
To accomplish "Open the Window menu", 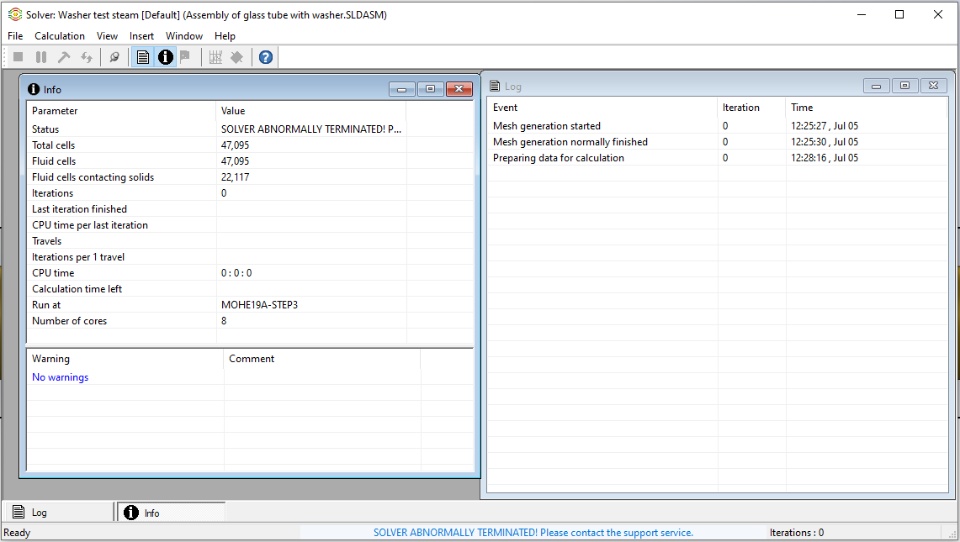I will point(184,36).
